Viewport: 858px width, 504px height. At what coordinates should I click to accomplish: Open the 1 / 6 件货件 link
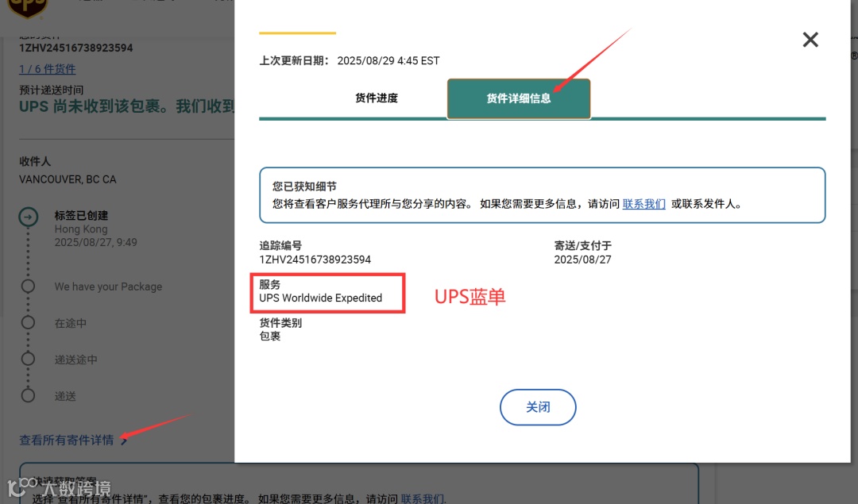coord(48,69)
